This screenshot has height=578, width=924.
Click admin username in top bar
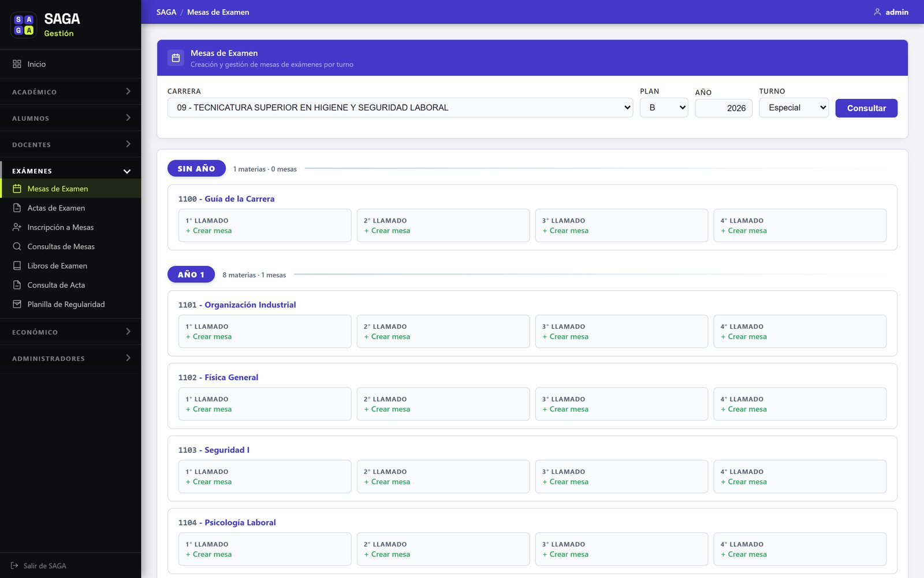pyautogui.click(x=897, y=12)
